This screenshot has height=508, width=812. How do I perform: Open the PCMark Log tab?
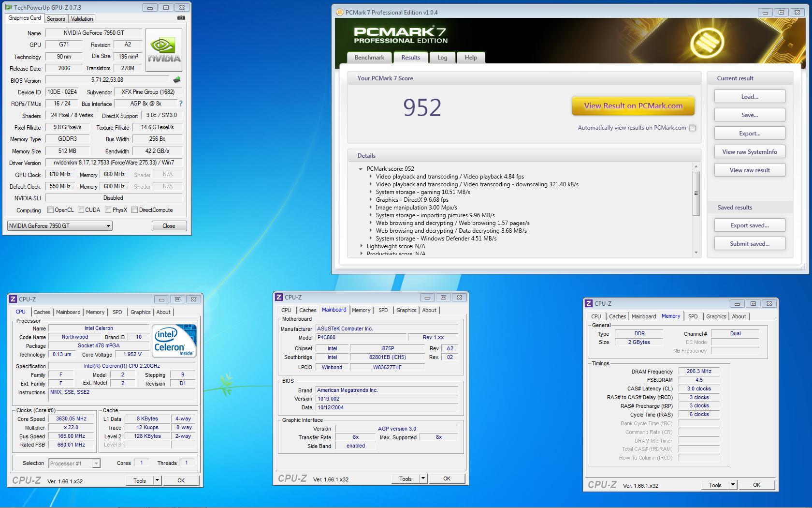click(442, 58)
